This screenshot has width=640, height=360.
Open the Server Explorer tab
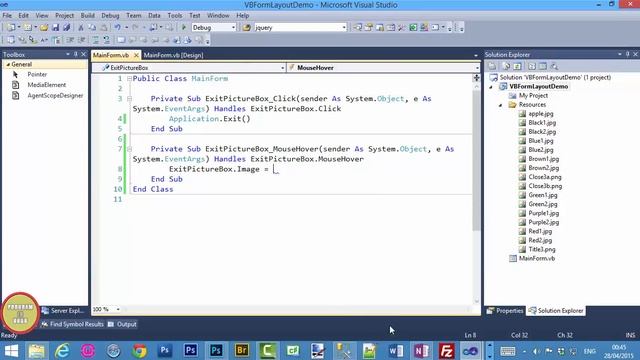(x=63, y=311)
